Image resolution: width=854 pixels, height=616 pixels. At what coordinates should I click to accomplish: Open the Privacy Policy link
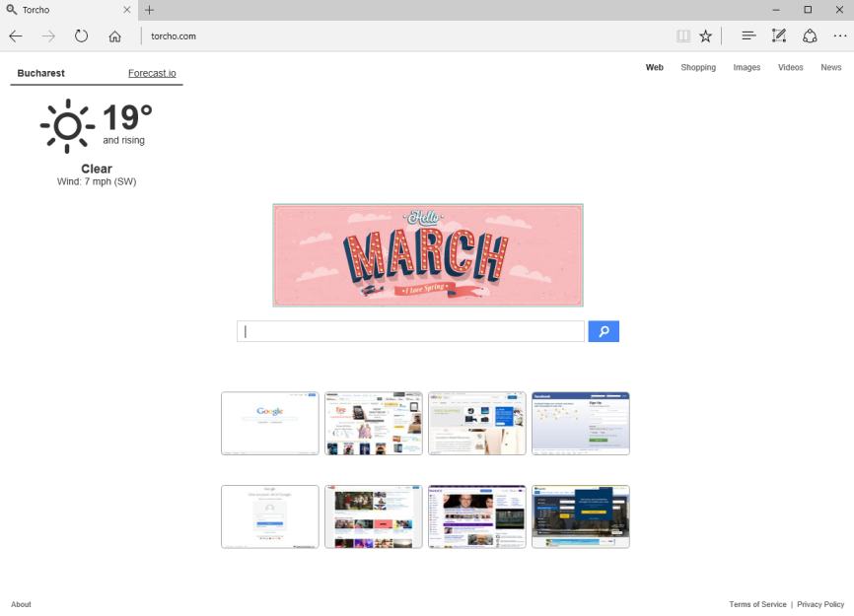tap(820, 604)
